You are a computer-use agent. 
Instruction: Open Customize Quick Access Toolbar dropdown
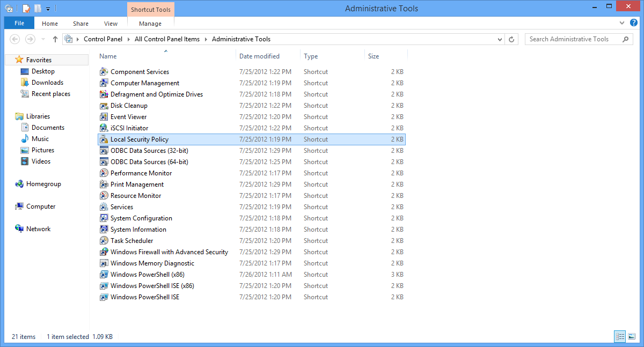point(48,9)
